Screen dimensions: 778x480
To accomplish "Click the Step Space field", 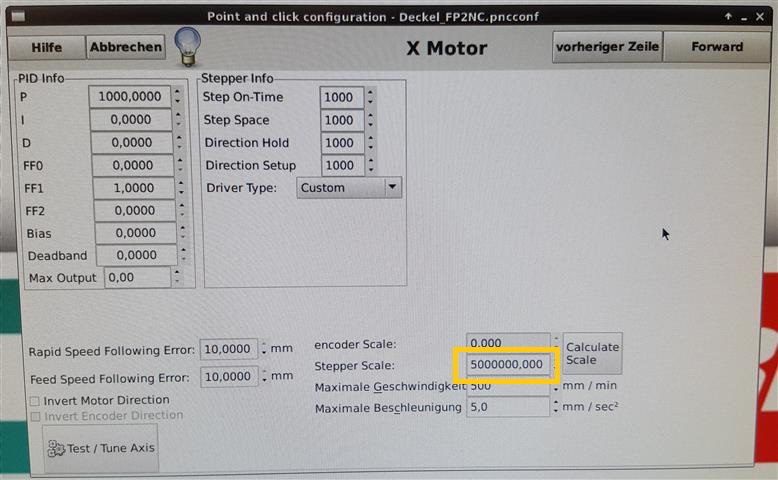I will coord(342,120).
